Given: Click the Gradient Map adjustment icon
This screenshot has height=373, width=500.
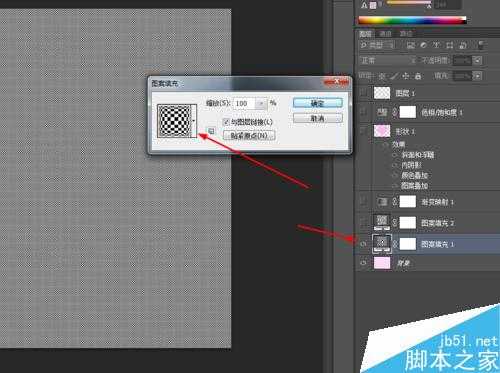Looking at the screenshot, I should 382,202.
